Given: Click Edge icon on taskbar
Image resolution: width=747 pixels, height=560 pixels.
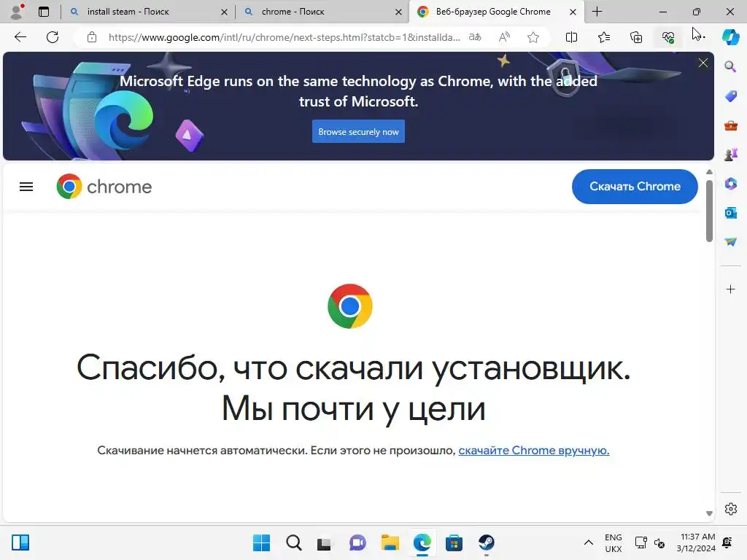Looking at the screenshot, I should (x=422, y=542).
